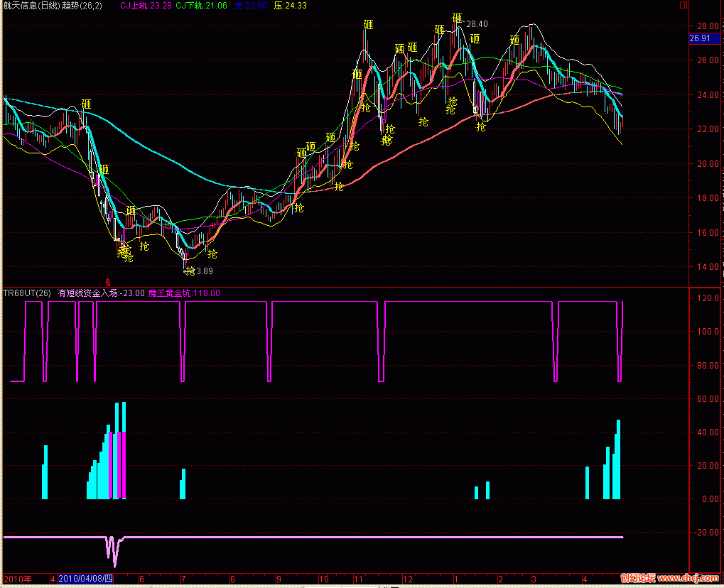Click the 28.40 high price label
The width and height of the screenshot is (724, 588).
click(x=477, y=24)
